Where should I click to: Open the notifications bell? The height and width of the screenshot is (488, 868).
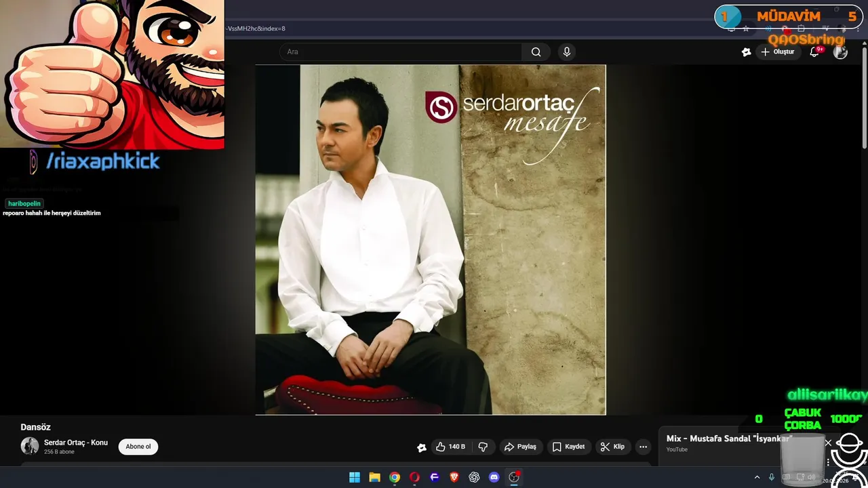[814, 52]
